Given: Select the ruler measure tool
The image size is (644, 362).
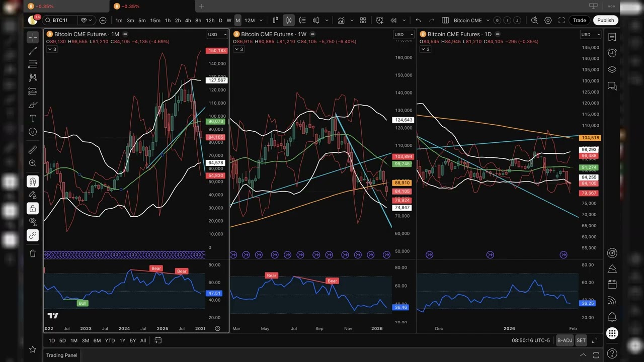Looking at the screenshot, I should coord(33,150).
